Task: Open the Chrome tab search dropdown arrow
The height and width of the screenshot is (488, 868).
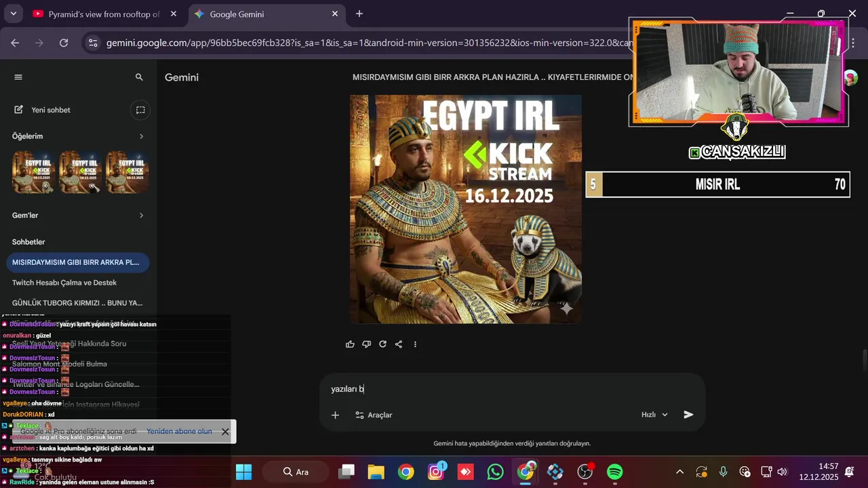Action: click(13, 14)
